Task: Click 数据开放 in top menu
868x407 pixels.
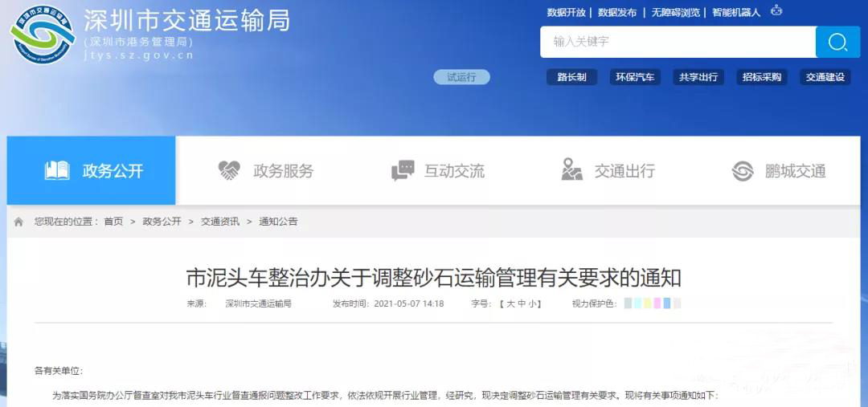Action: (x=567, y=12)
